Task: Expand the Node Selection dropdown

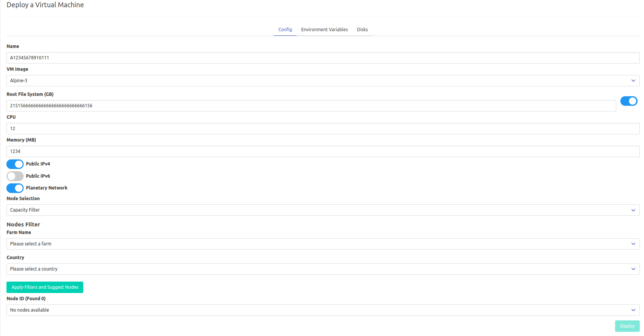Action: 323,210
